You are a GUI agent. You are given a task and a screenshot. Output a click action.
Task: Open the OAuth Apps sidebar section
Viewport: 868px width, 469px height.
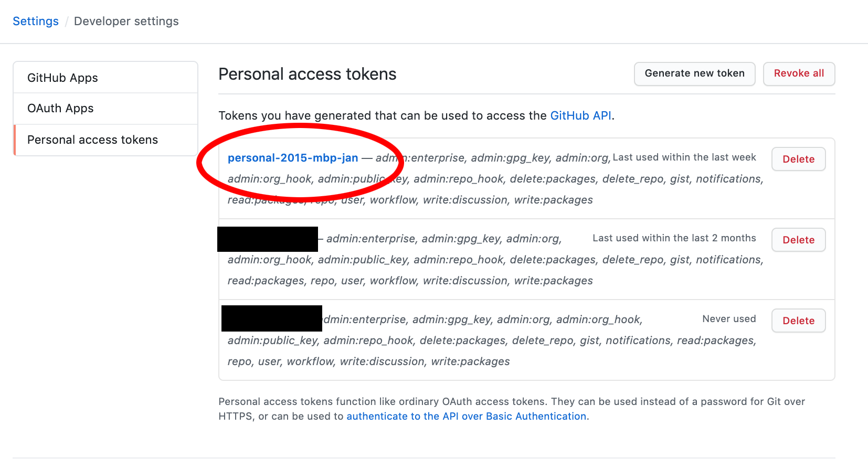click(x=105, y=109)
